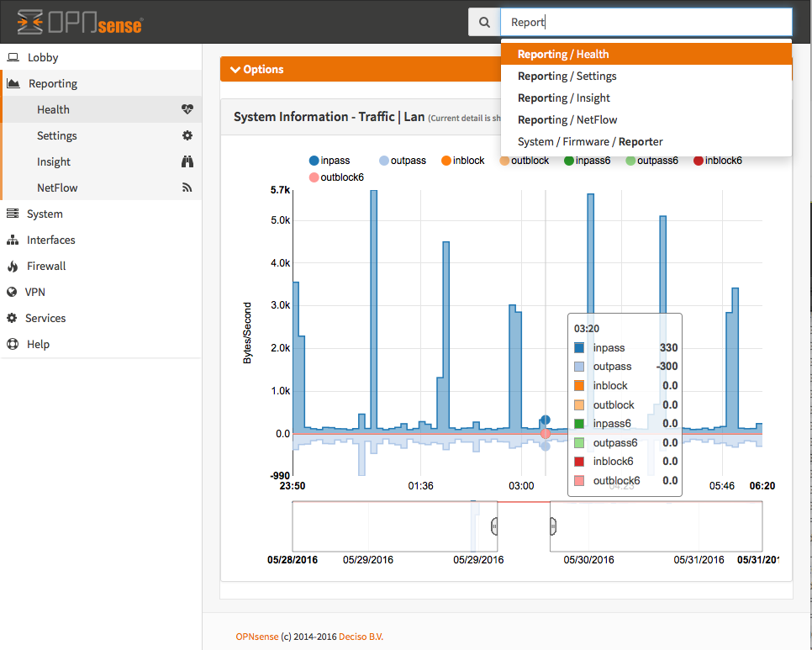
Task: Select Reporting / Insight search suggestion
Action: coord(646,98)
